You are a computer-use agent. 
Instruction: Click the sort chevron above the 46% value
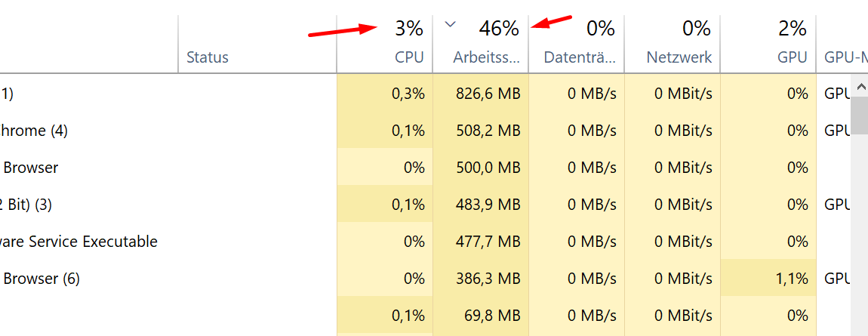coord(451,24)
